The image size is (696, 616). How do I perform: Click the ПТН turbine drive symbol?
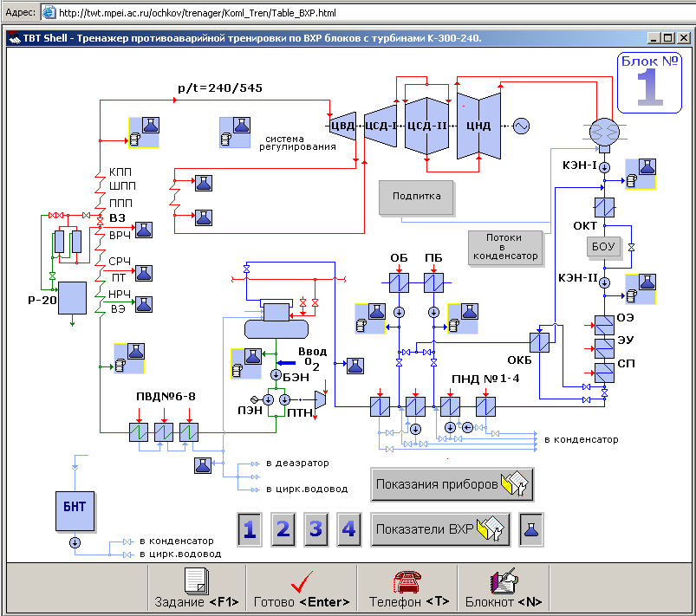(320, 400)
